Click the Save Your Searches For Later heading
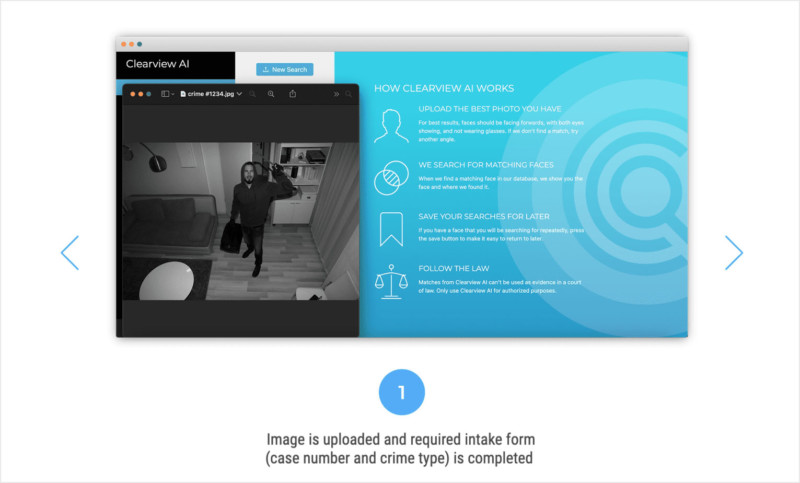 point(484,216)
